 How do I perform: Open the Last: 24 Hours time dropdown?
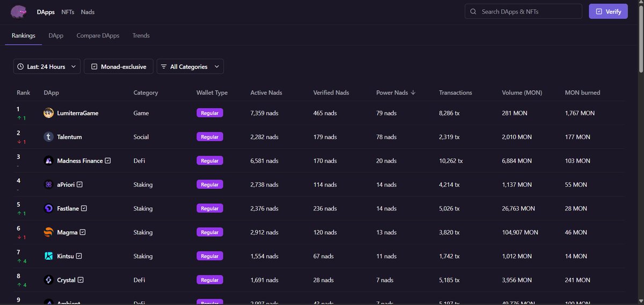coord(47,67)
